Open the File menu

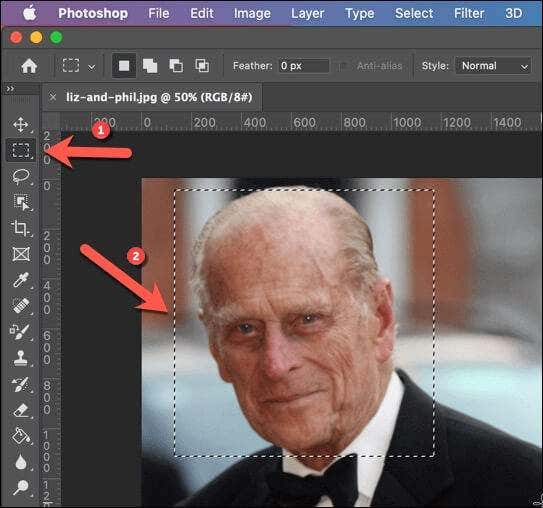(159, 14)
